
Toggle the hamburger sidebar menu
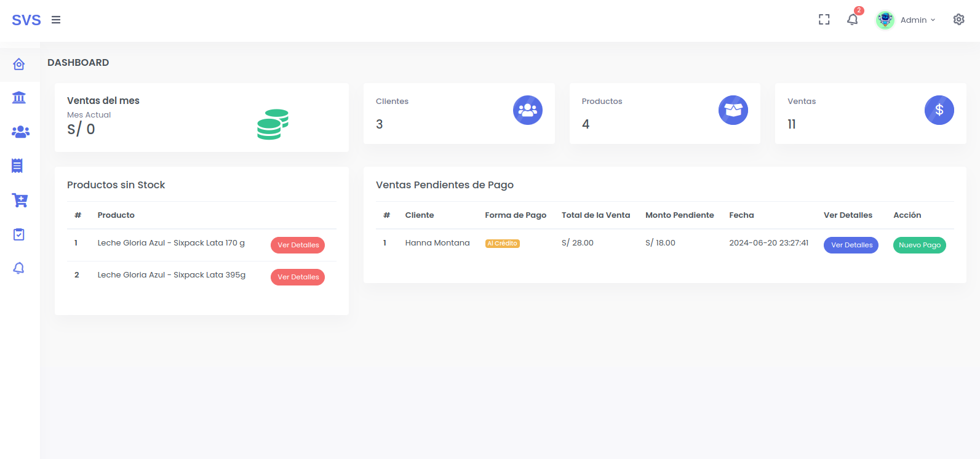pos(56,20)
